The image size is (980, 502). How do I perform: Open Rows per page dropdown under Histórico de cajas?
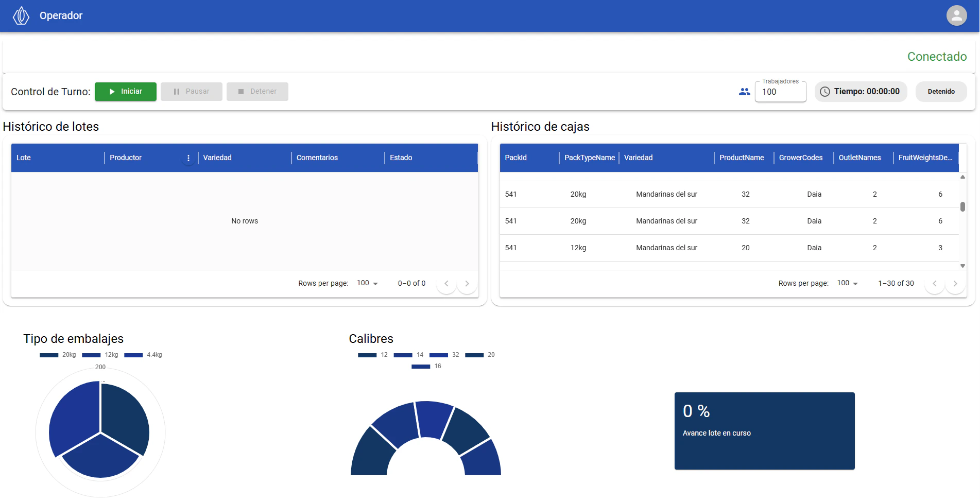click(847, 283)
